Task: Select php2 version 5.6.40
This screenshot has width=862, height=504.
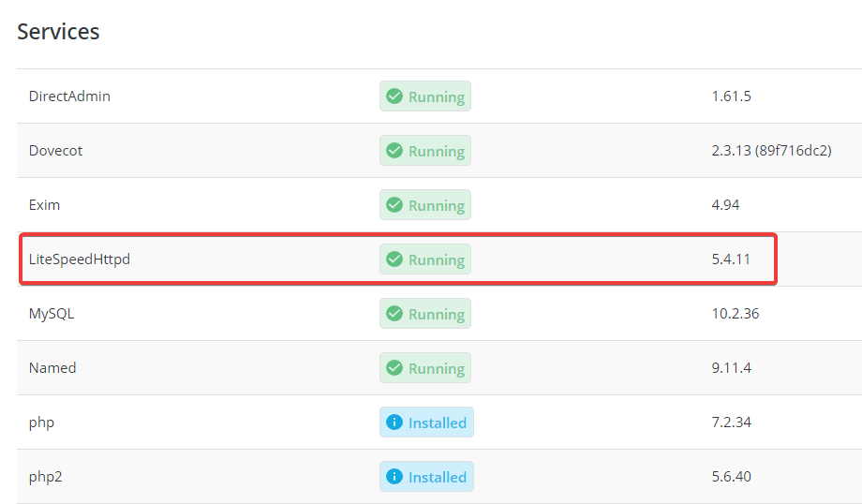Action: [x=731, y=477]
